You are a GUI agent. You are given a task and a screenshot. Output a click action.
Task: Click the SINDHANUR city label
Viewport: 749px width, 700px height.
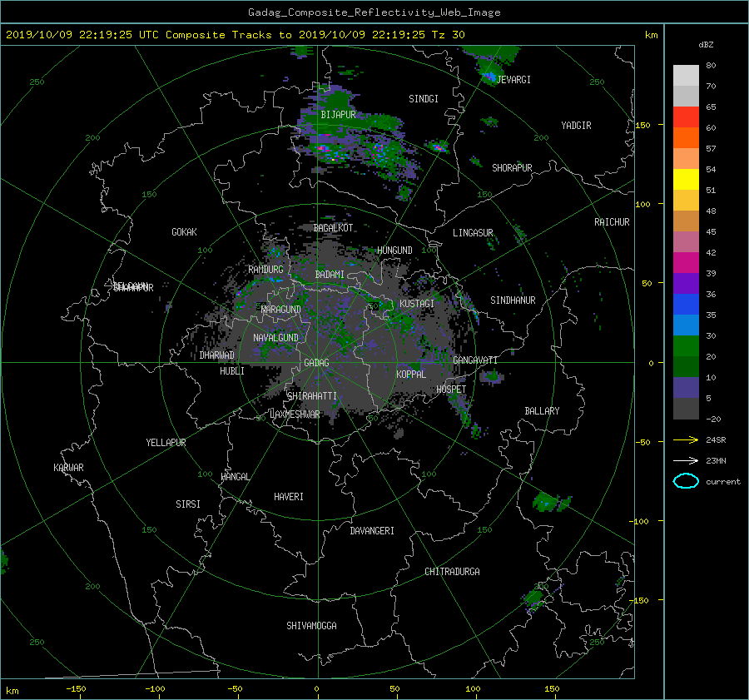513,300
